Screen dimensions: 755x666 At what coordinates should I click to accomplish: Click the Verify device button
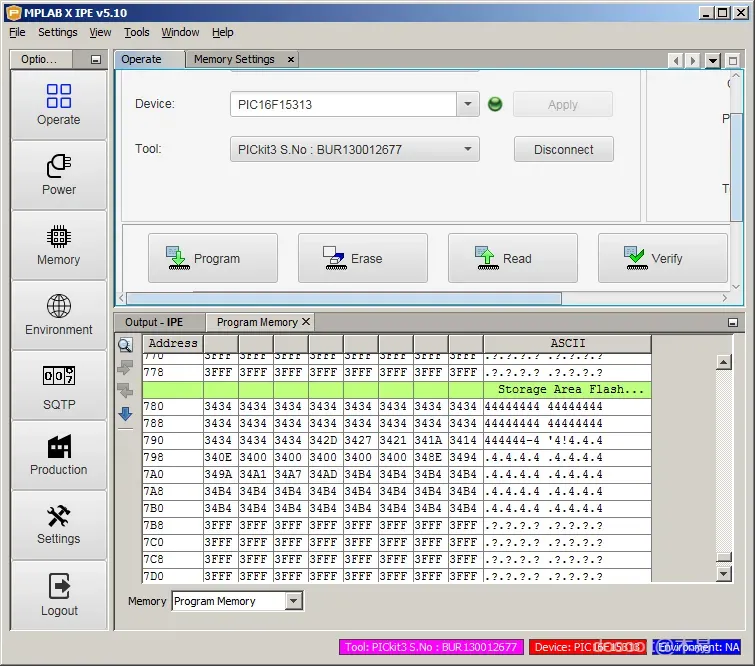663,258
